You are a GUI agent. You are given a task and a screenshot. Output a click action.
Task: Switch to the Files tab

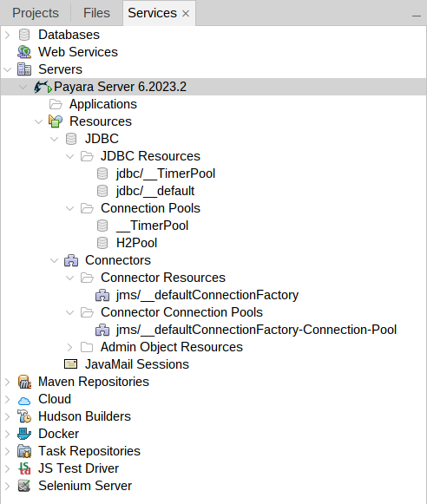96,13
